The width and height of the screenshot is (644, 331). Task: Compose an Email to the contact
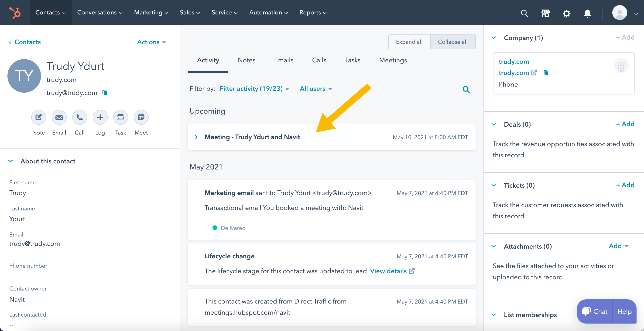click(59, 117)
